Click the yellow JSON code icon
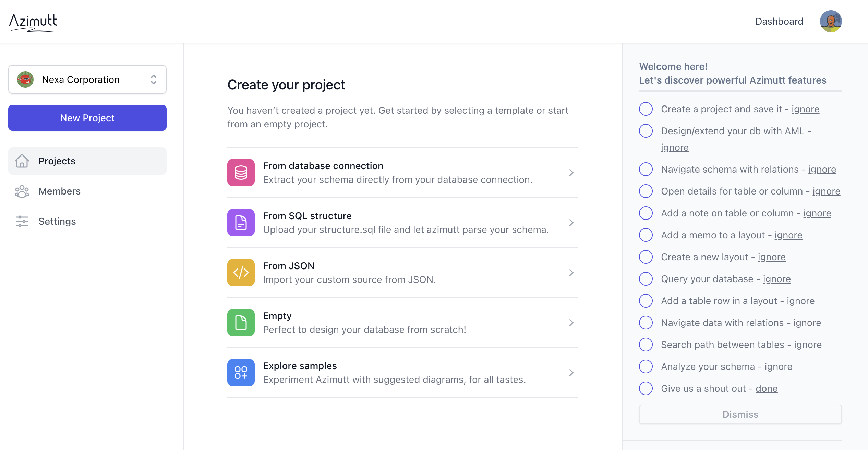This screenshot has height=450, width=868. point(241,273)
